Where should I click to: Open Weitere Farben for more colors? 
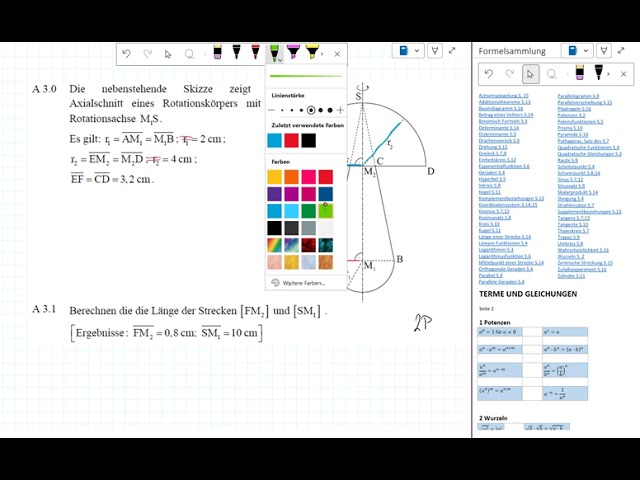click(305, 283)
